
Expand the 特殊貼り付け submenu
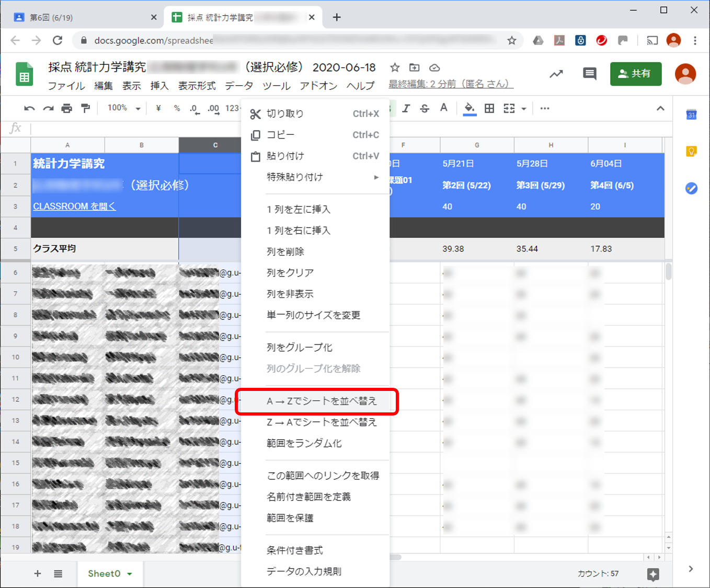coord(315,177)
